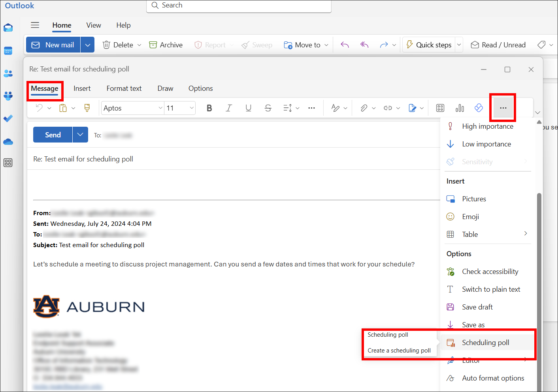558x392 pixels.
Task: Open the To Do checkmark app
Action: coord(8,118)
